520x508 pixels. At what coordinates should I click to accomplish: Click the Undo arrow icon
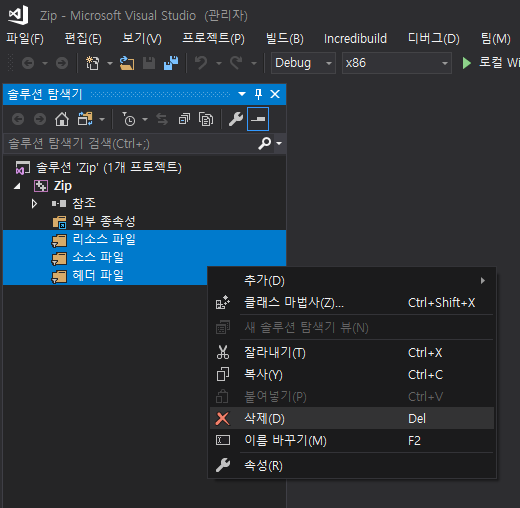click(201, 63)
